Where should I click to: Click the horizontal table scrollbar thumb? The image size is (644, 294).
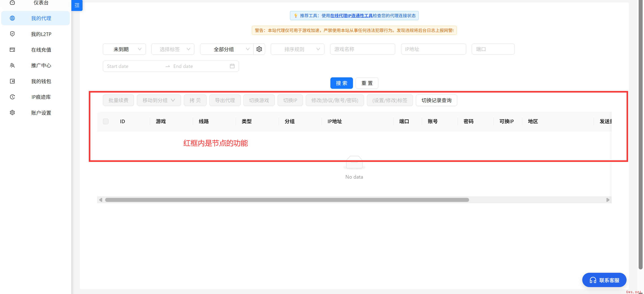click(287, 200)
